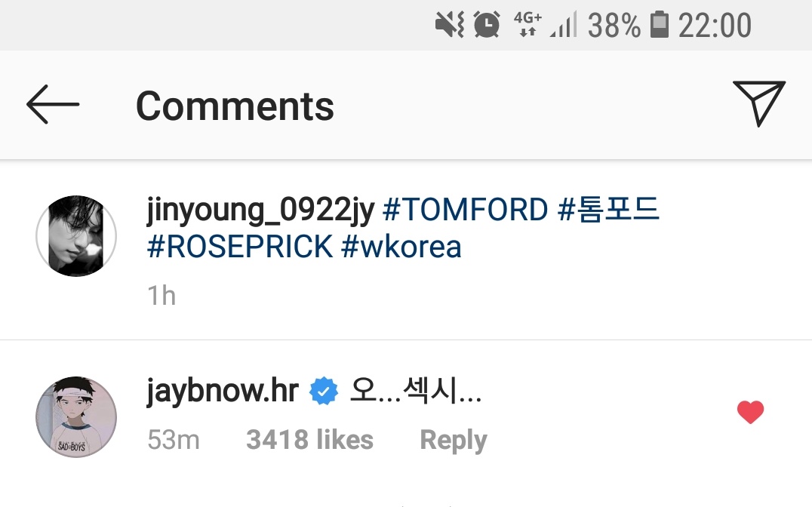Open jaybnow.hr username link

coord(223,391)
